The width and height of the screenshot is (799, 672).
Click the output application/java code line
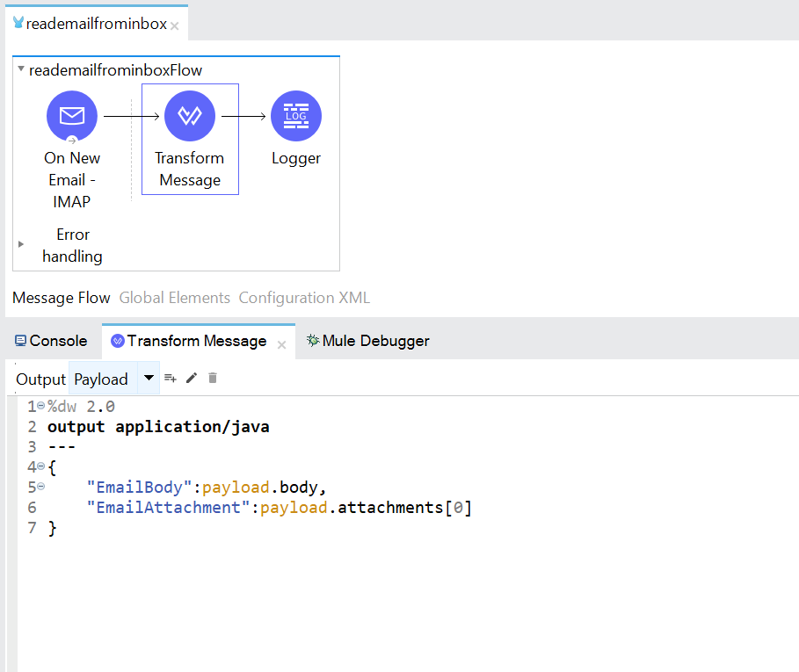(158, 427)
